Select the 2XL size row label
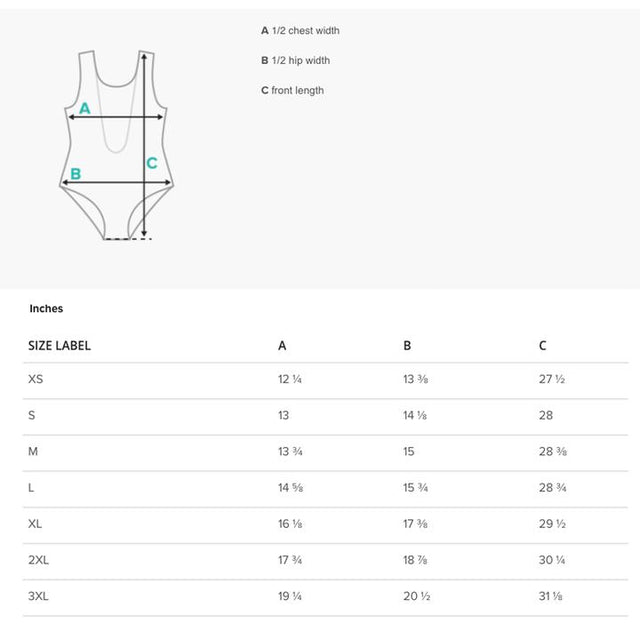 (38, 560)
